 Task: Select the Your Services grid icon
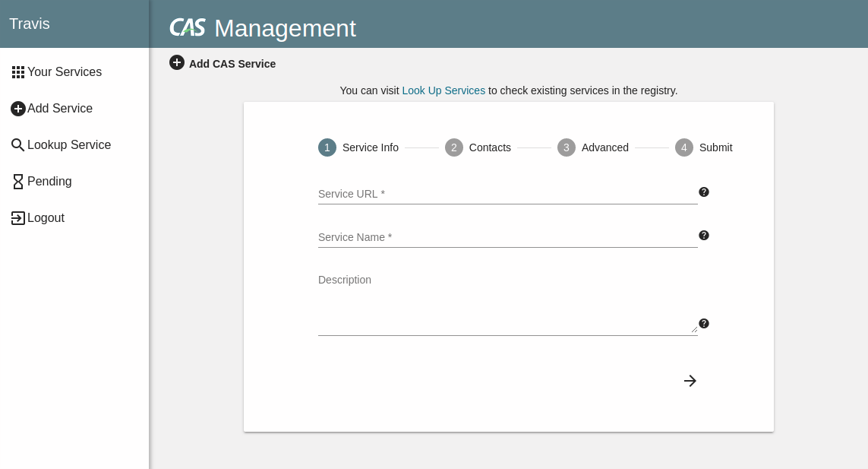coord(18,71)
